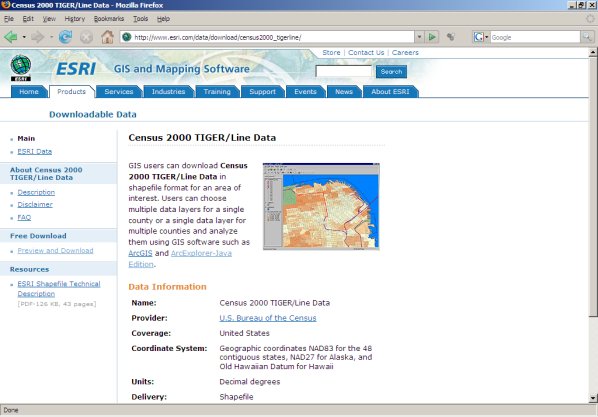This screenshot has height=417, width=598.
Task: Open the Tools menu
Action: tap(140, 19)
